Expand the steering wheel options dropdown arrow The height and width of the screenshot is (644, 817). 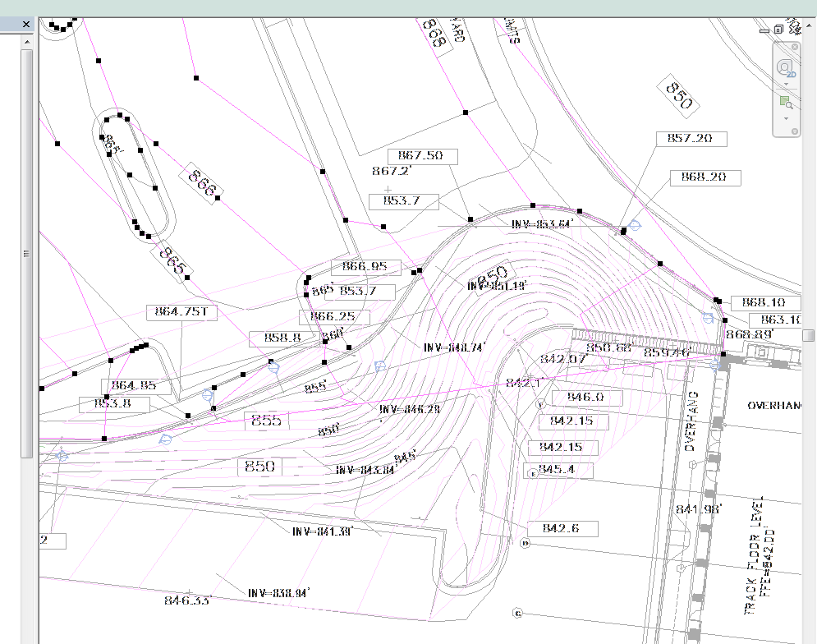click(x=787, y=84)
